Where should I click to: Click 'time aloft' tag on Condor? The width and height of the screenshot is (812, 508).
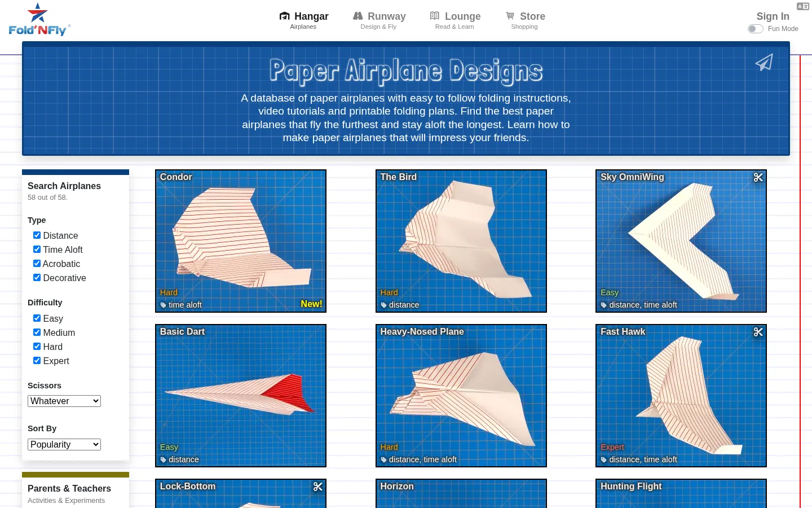pos(185,305)
